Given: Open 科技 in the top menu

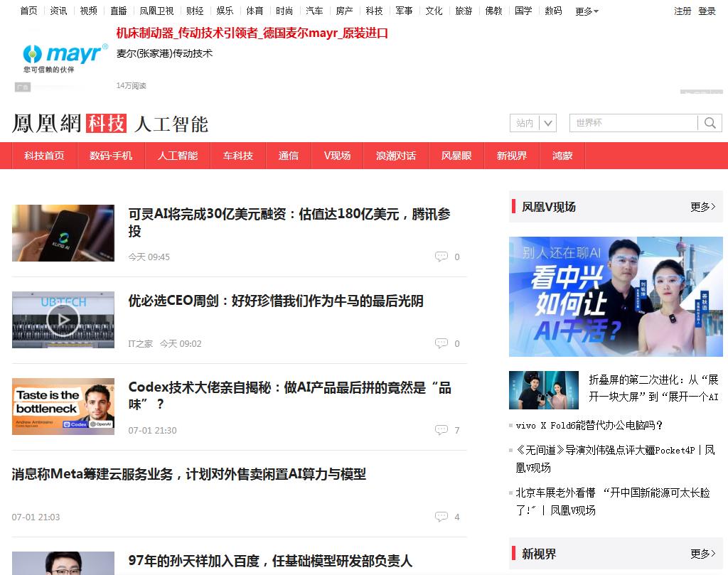Looking at the screenshot, I should point(374,11).
